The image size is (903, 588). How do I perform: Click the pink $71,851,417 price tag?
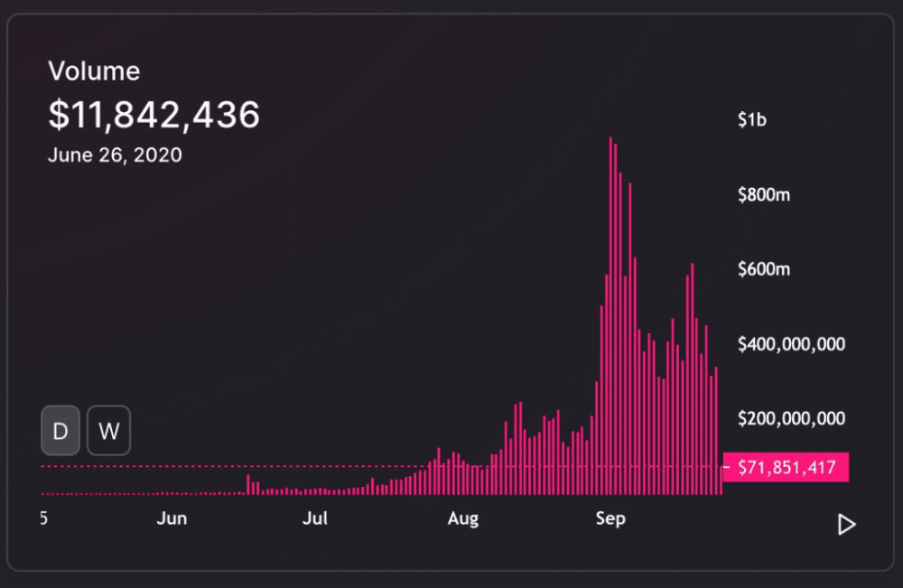point(786,468)
